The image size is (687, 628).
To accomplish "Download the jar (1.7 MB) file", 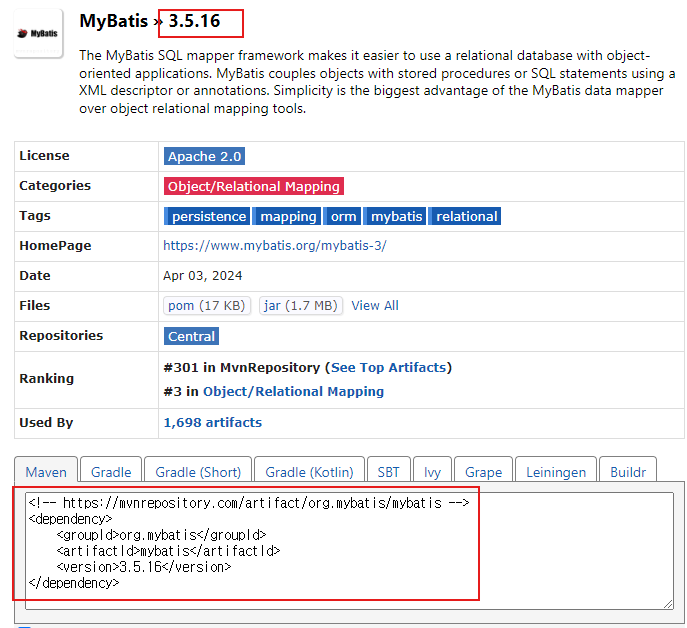I will (x=301, y=305).
